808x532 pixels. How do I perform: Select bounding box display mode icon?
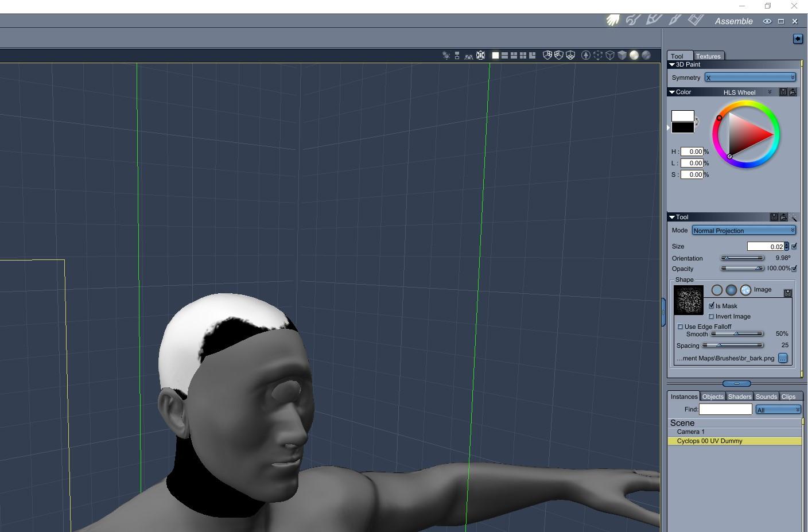598,55
